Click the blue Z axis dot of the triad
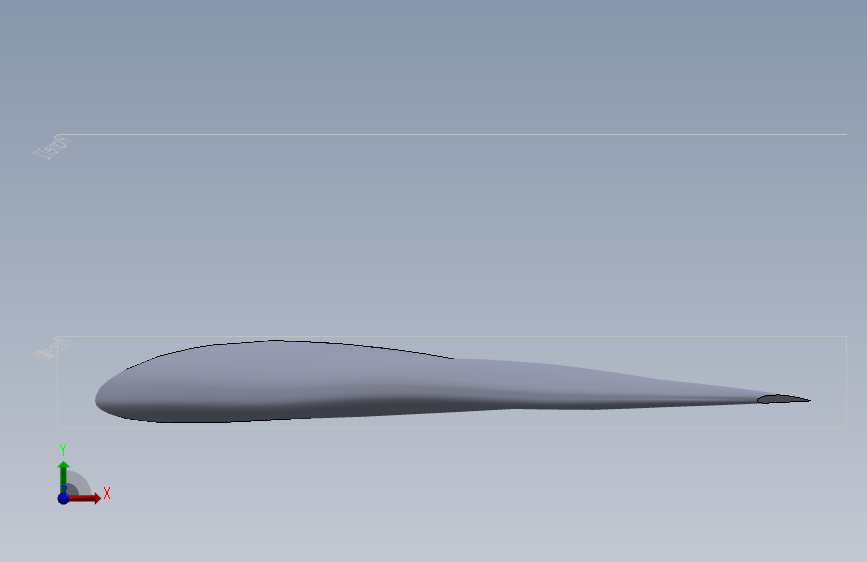 tap(64, 498)
